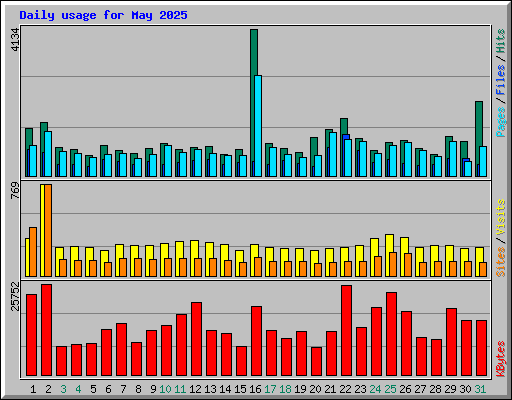The image size is (512, 400).
Task: Click the red KBytes bar for day 22
Action: tap(346, 330)
